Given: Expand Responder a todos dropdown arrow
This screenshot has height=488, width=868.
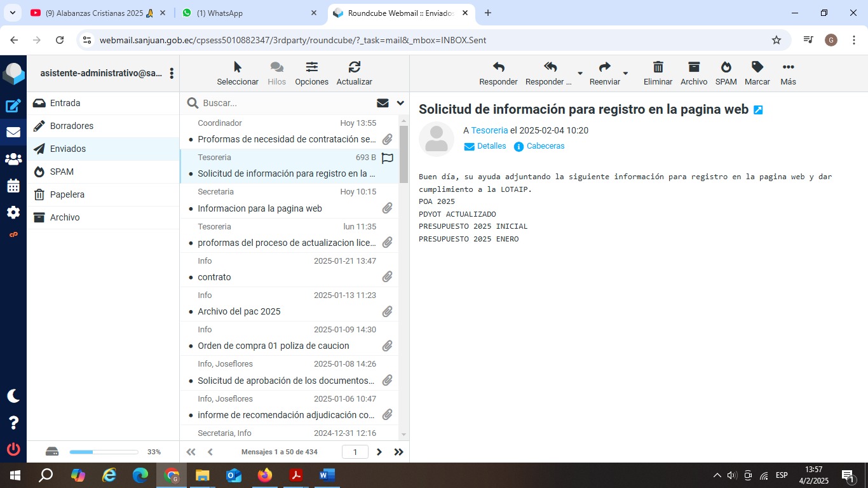Looking at the screenshot, I should pyautogui.click(x=580, y=74).
